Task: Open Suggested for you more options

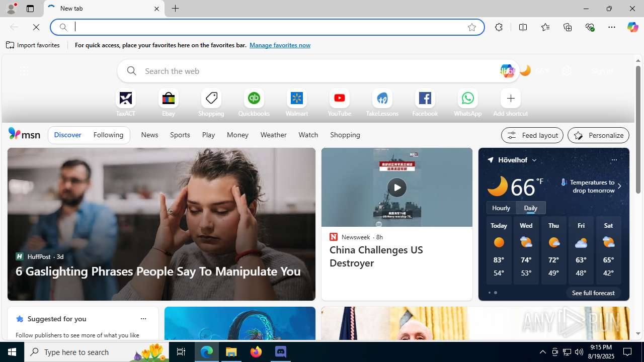Action: click(143, 319)
